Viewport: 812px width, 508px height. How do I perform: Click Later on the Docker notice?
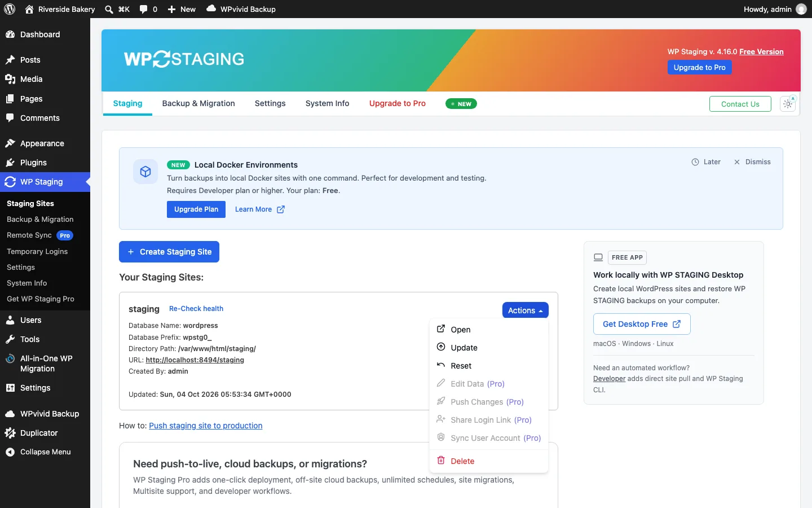(x=706, y=162)
